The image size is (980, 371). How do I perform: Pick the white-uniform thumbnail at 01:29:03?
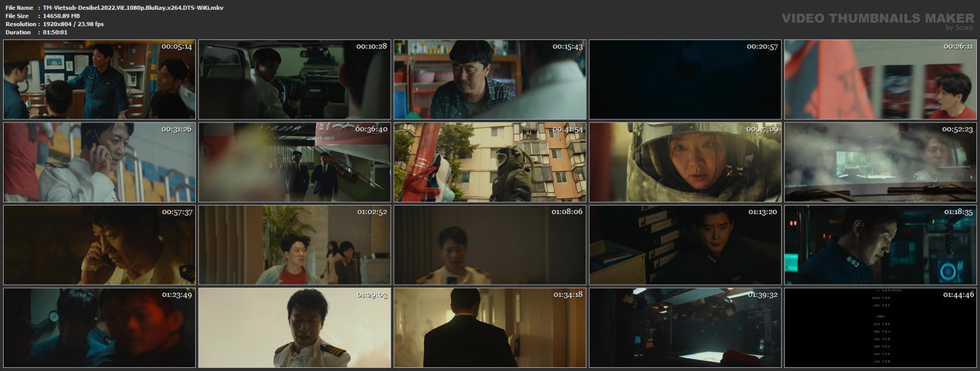pyautogui.click(x=295, y=327)
